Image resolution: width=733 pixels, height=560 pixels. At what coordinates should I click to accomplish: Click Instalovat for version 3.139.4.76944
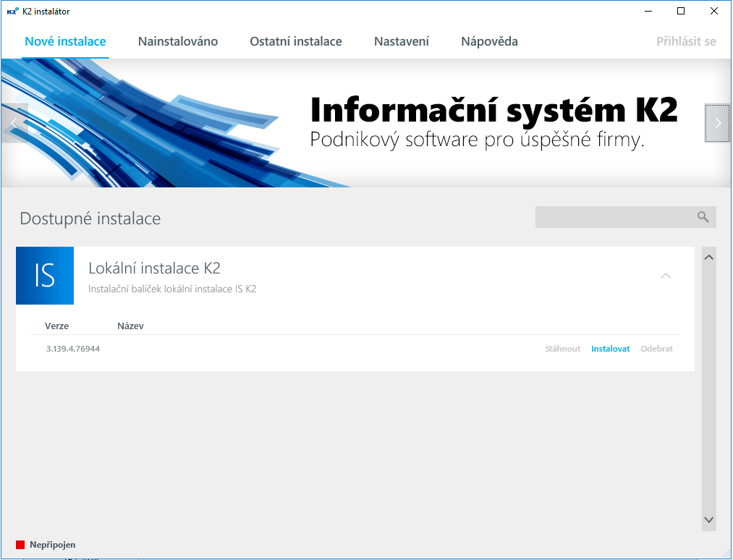610,349
